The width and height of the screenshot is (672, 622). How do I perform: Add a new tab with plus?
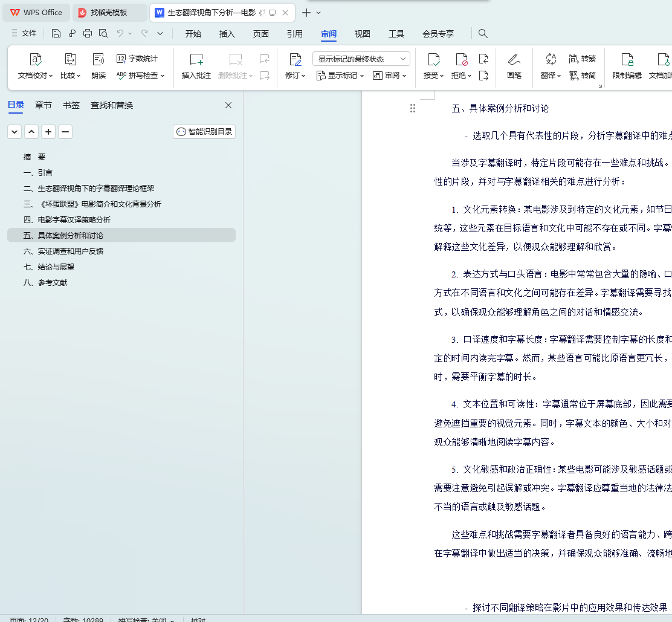click(x=306, y=13)
